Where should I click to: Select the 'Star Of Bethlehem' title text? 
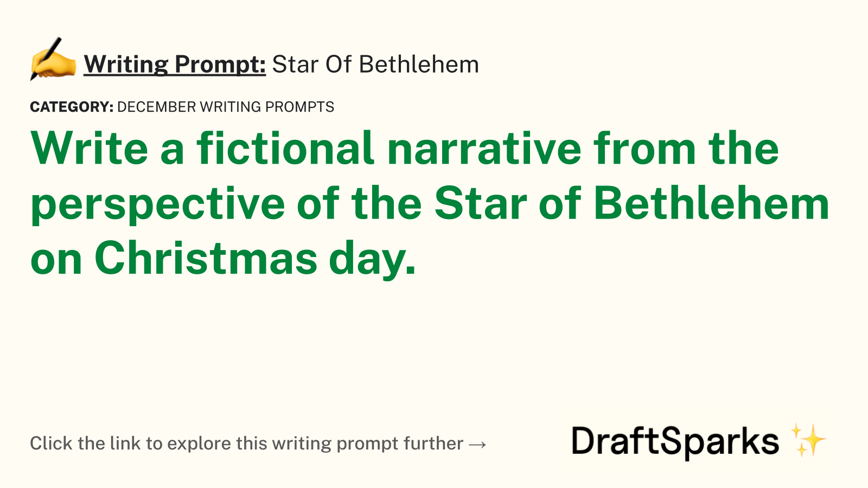(375, 65)
